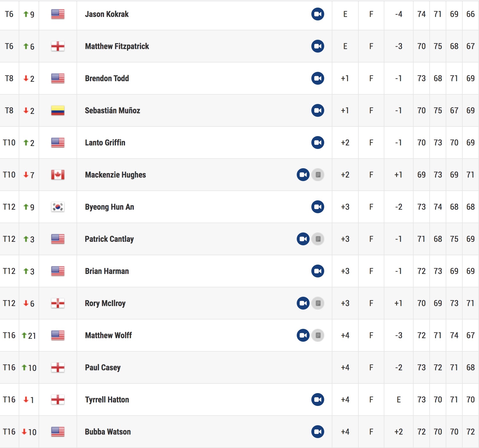Open Rory McIlroy's gray scorecard icon
479x448 pixels.
(x=318, y=303)
